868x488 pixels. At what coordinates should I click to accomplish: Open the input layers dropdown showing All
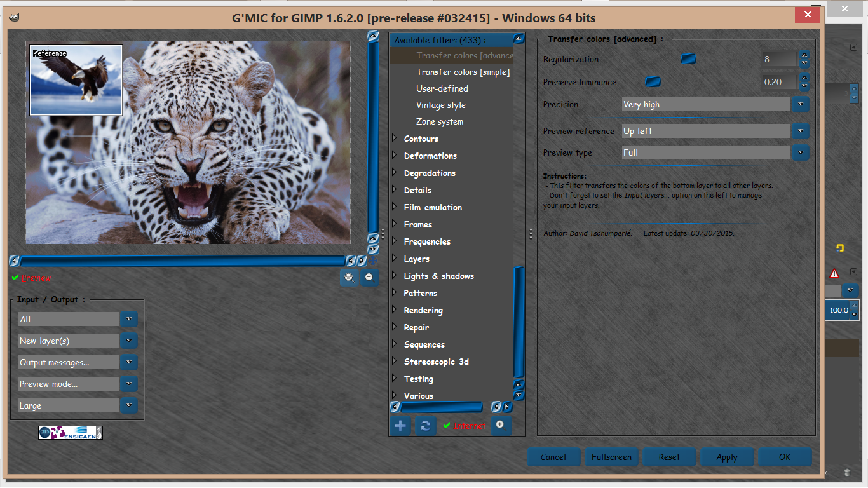pyautogui.click(x=129, y=320)
